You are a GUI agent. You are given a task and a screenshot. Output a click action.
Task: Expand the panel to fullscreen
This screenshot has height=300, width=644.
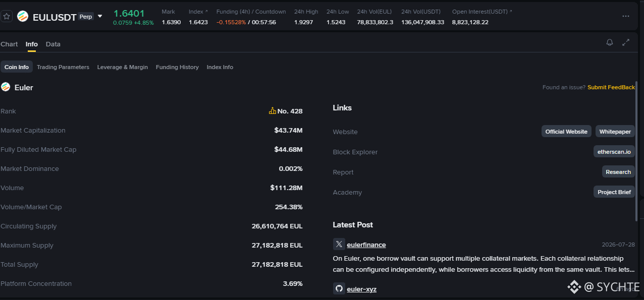(626, 42)
